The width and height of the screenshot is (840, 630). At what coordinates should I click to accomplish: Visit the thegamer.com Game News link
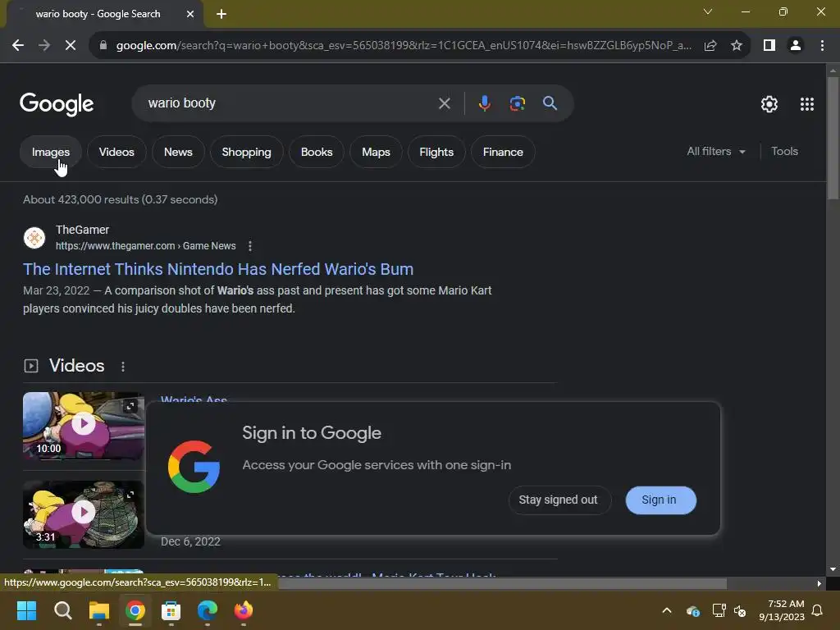click(x=146, y=246)
